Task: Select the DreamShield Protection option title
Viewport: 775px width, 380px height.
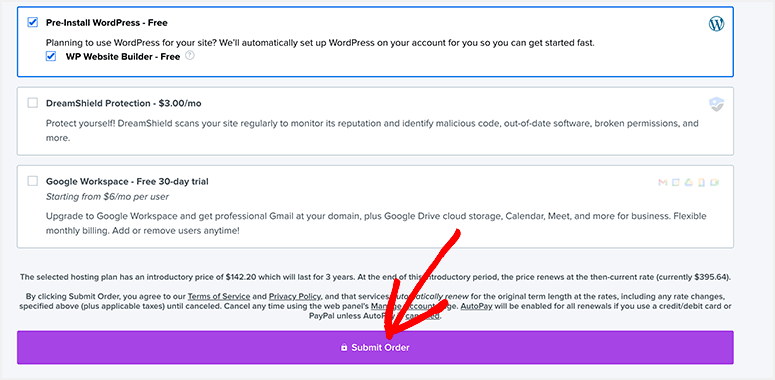Action: click(x=124, y=103)
